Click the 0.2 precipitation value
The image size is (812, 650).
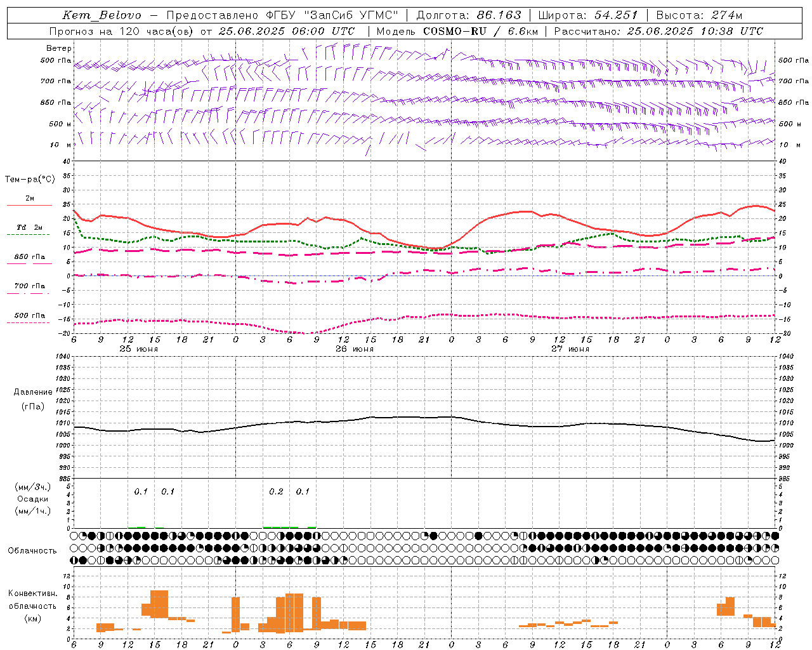click(x=276, y=492)
